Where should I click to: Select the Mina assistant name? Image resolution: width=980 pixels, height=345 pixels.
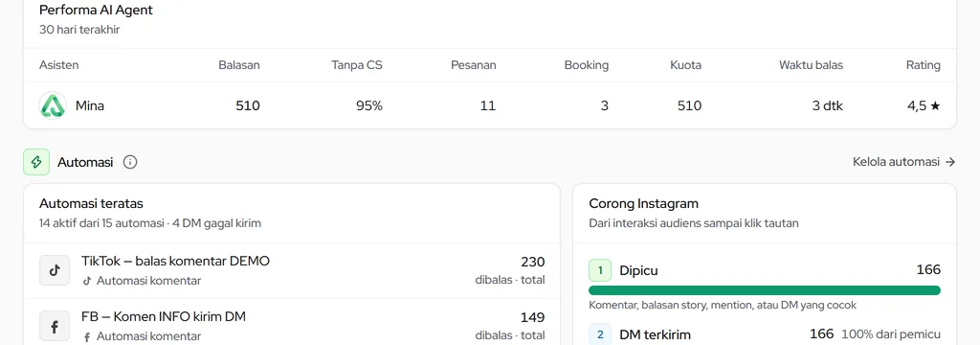tap(90, 105)
